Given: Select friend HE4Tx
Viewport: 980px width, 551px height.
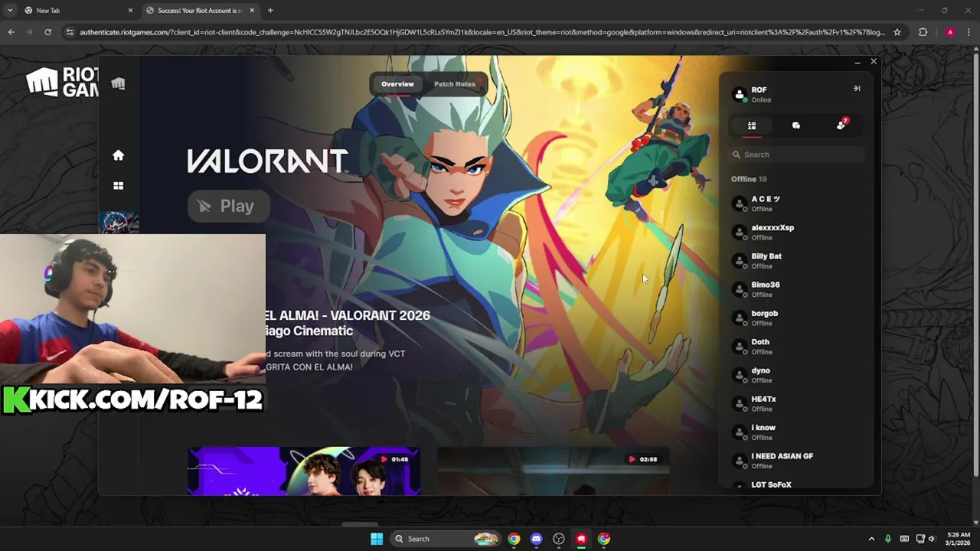Looking at the screenshot, I should pos(796,403).
